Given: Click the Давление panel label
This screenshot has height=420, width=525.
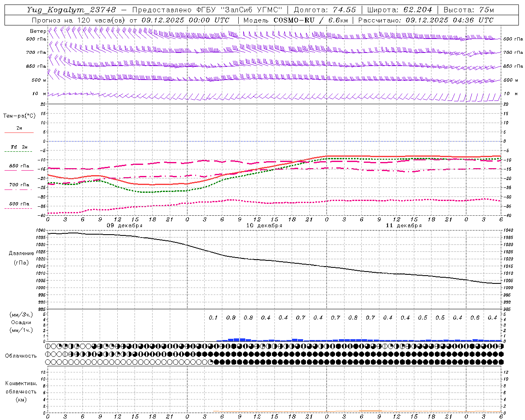Looking at the screenshot, I should tap(21, 253).
